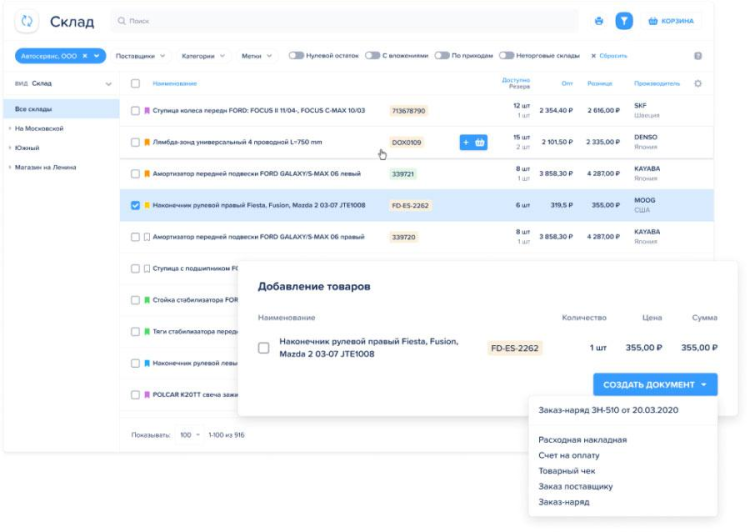This screenshot has height=532, width=750.
Task: Open the rows-per-page 100 dropdown
Action: [x=189, y=435]
